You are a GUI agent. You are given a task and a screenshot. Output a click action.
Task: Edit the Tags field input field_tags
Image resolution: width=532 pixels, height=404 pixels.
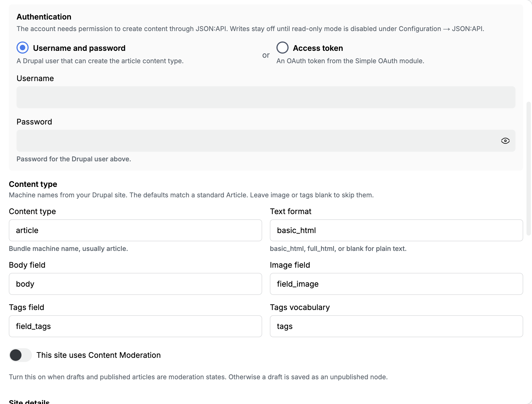[x=135, y=326]
